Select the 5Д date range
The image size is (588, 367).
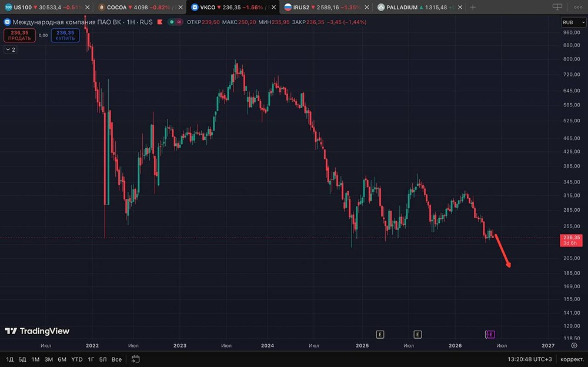pos(22,359)
